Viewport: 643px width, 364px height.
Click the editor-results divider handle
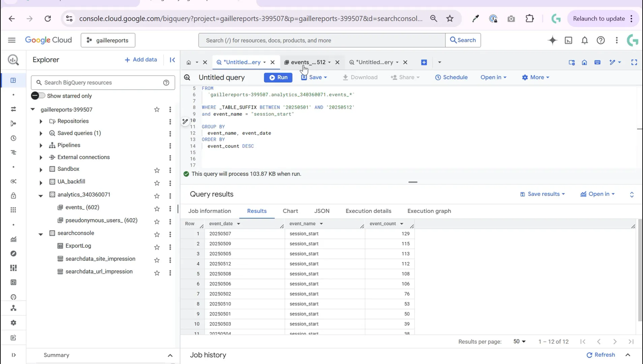coord(413,182)
